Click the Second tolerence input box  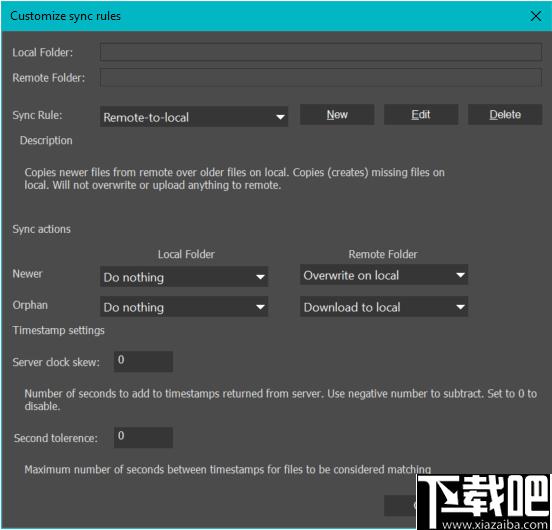pyautogui.click(x=143, y=437)
